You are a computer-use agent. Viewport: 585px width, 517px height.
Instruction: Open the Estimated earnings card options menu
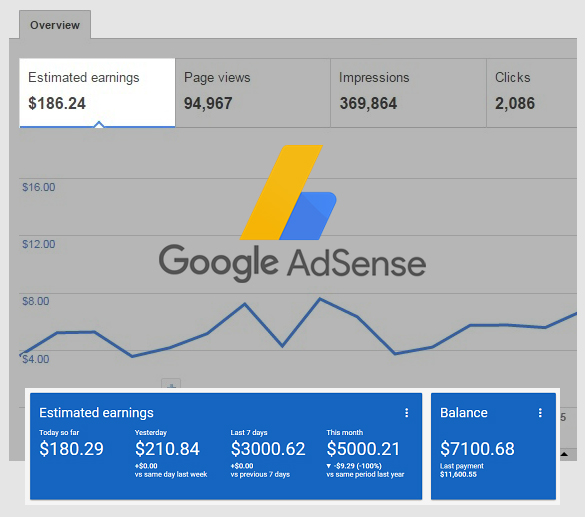pyautogui.click(x=407, y=413)
